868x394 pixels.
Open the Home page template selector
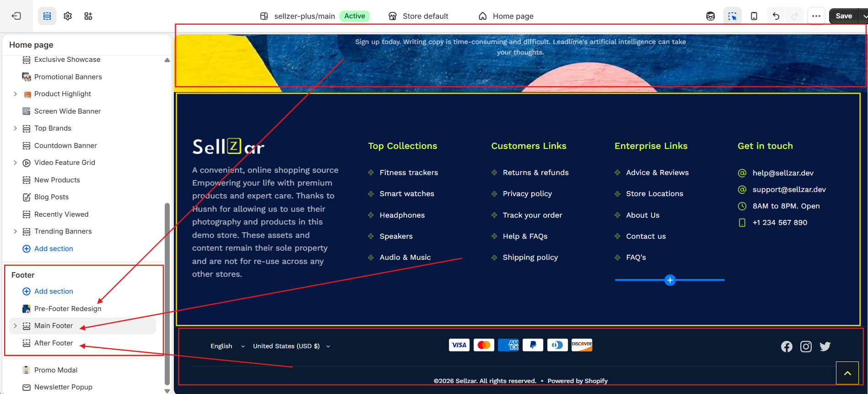pos(506,16)
